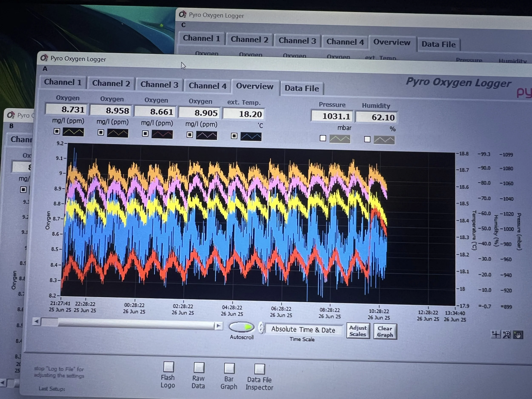Open the grey plot legend for Humidity

click(x=384, y=140)
